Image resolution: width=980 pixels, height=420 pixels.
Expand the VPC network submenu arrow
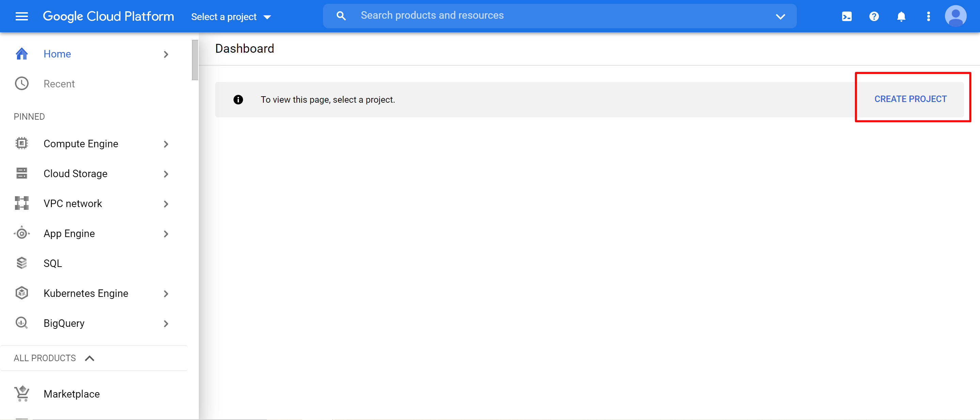click(x=166, y=204)
